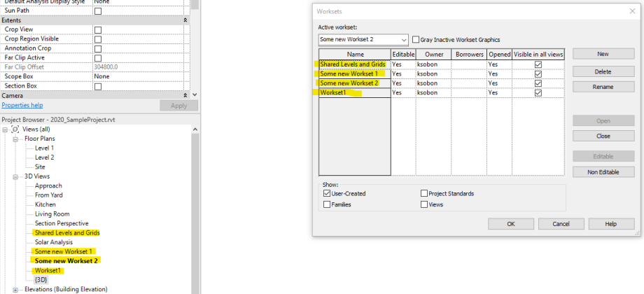This screenshot has height=294, width=644.
Task: Close the Worksets dialog window
Action: coord(633,11)
